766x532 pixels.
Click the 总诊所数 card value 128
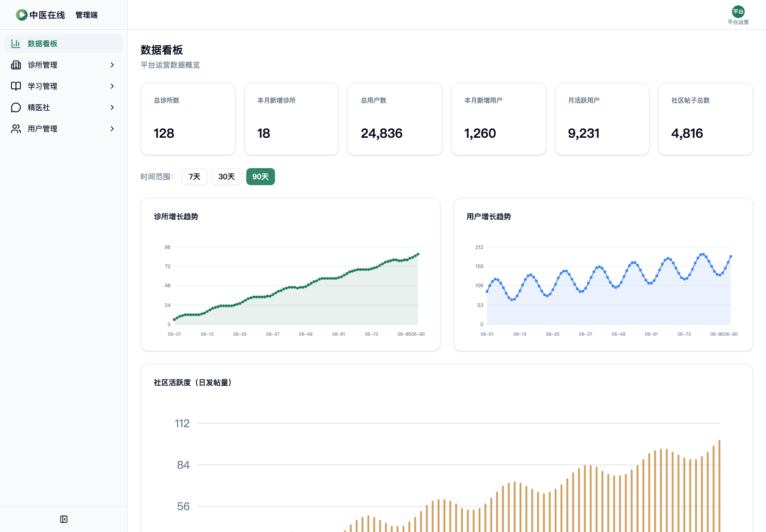[164, 134]
